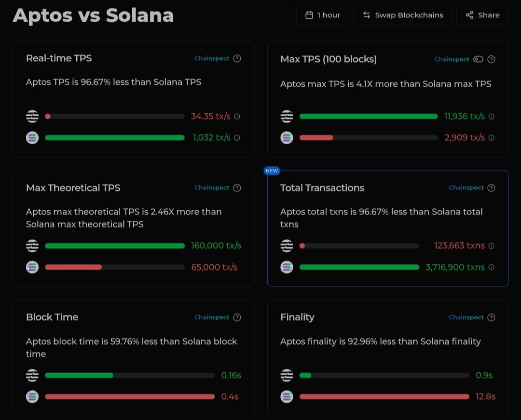Click 'Aptos TPS is 96.67% less' summary text
Viewport: 521px width, 420px height.
[114, 82]
